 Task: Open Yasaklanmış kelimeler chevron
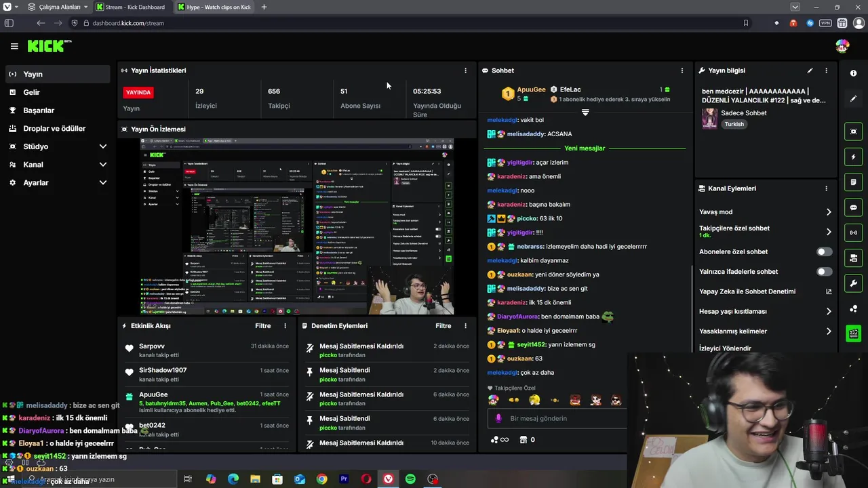tap(829, 331)
